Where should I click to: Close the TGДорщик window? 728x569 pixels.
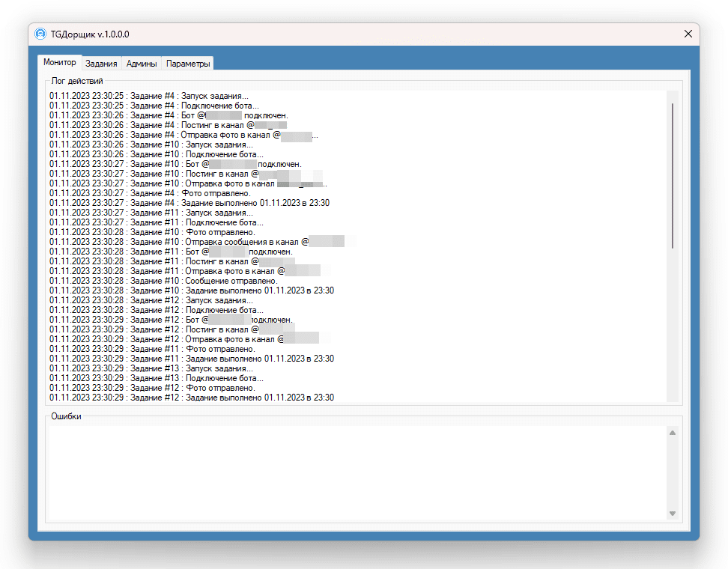point(688,34)
